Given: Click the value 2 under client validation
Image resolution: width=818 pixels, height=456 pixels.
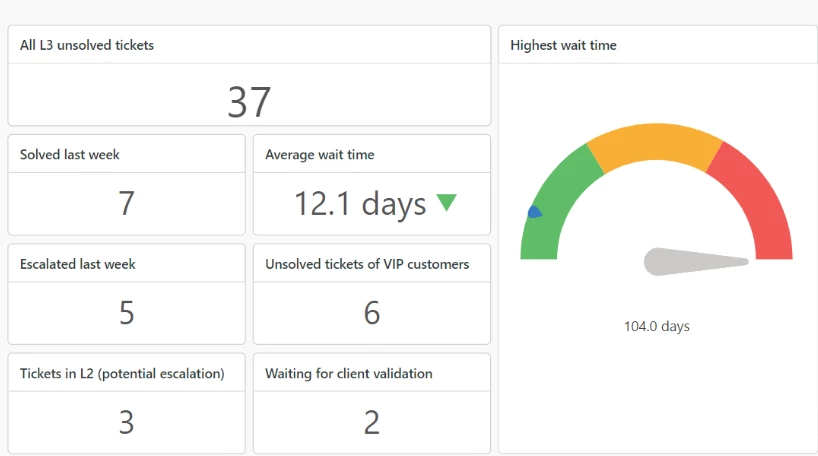Looking at the screenshot, I should click(x=371, y=422).
